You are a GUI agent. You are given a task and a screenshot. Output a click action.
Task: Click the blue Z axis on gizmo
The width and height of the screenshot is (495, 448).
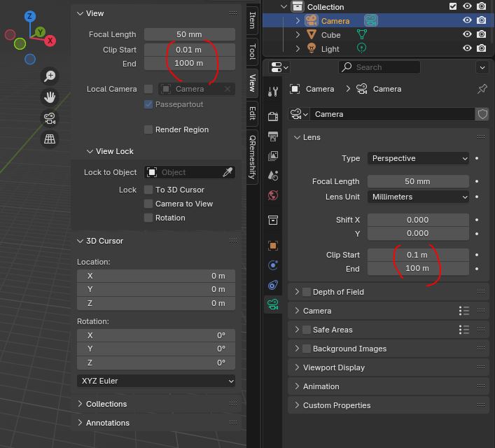pos(30,16)
